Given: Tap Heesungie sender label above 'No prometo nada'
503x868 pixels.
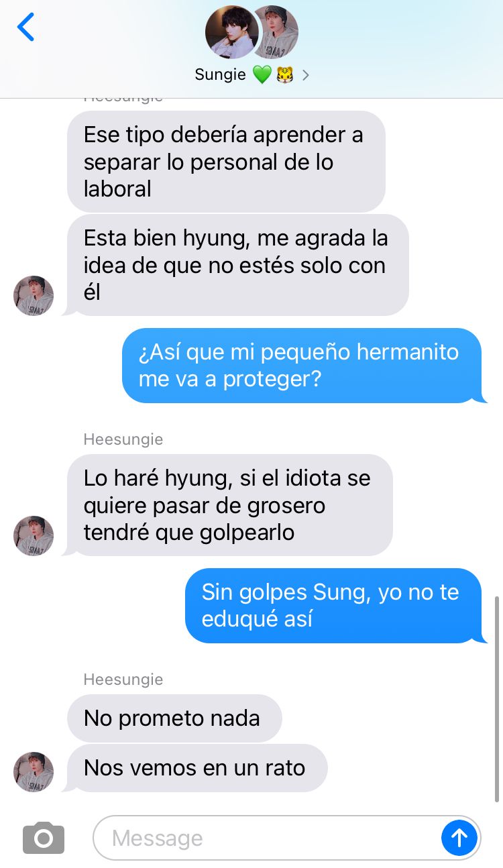Looking at the screenshot, I should pos(123,680).
